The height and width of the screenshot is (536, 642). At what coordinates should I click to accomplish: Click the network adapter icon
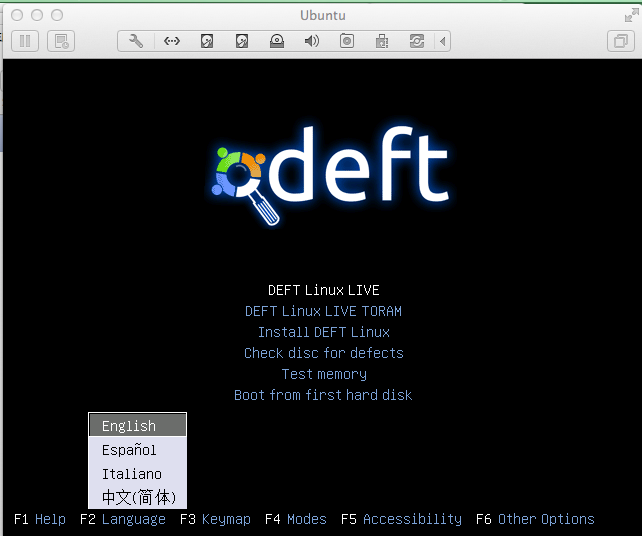pyautogui.click(x=172, y=41)
